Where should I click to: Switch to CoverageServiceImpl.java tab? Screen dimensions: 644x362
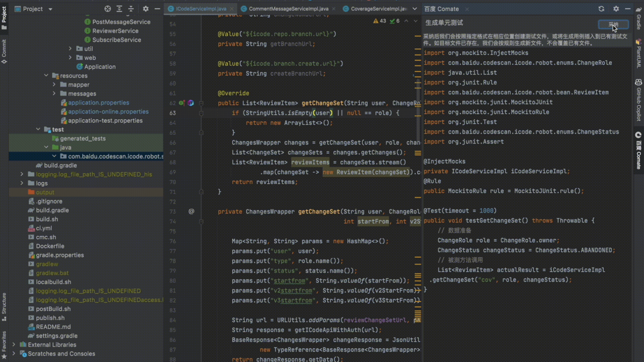pyautogui.click(x=379, y=9)
